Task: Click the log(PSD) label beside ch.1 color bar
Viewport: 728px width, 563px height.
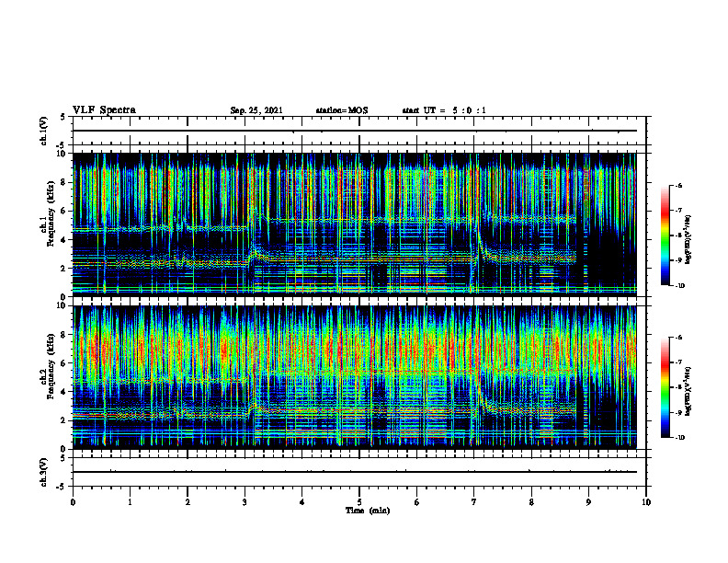Action: 688,240
